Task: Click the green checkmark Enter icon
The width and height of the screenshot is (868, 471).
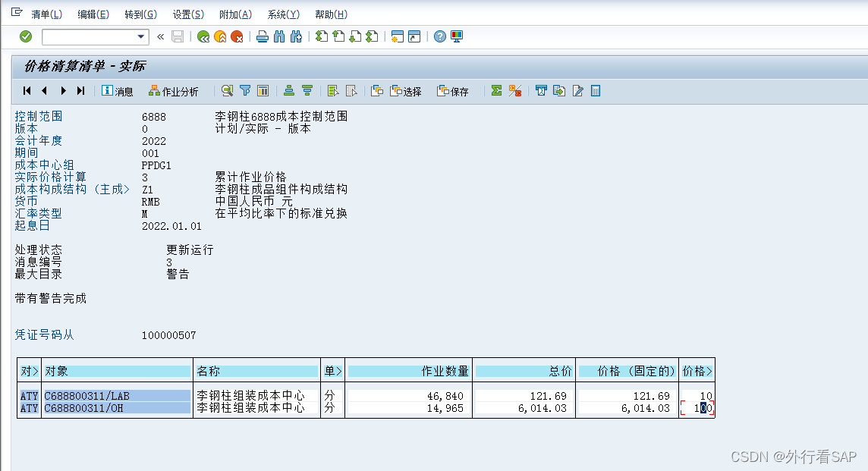Action: tap(26, 36)
